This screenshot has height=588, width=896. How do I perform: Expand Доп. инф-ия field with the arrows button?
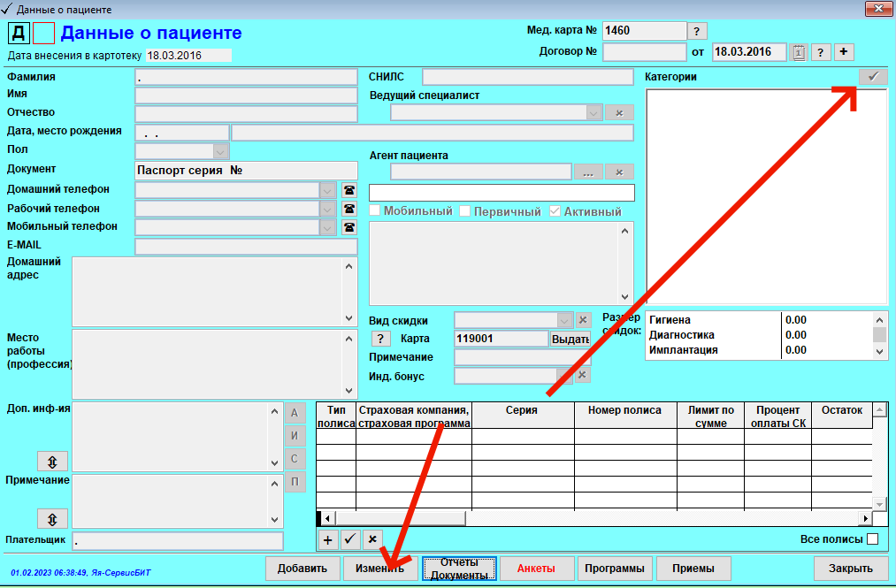tap(52, 462)
